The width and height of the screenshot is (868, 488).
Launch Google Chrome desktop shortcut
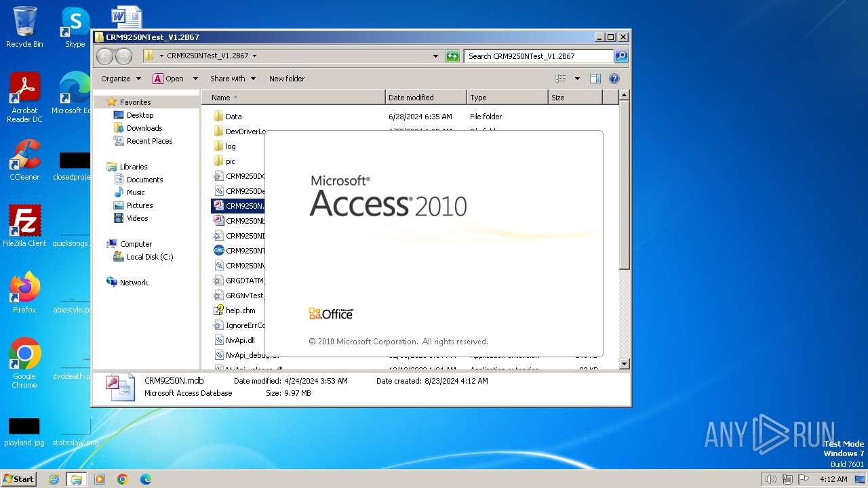24,363
